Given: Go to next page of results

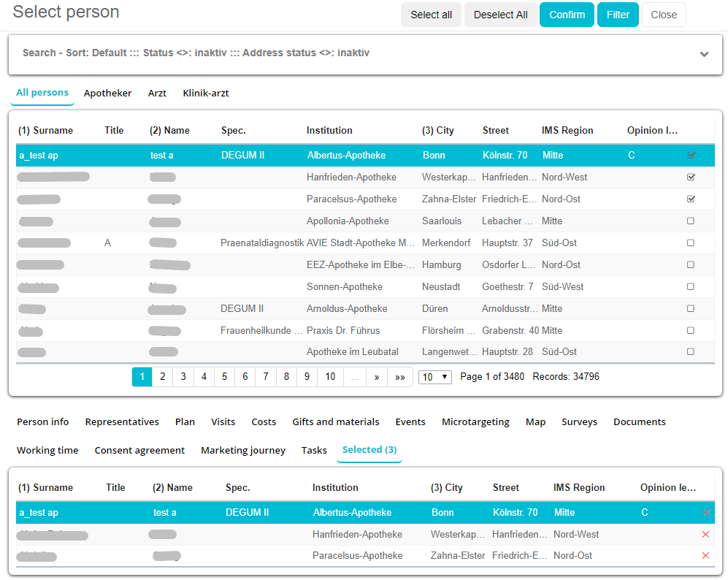Looking at the screenshot, I should [x=377, y=377].
